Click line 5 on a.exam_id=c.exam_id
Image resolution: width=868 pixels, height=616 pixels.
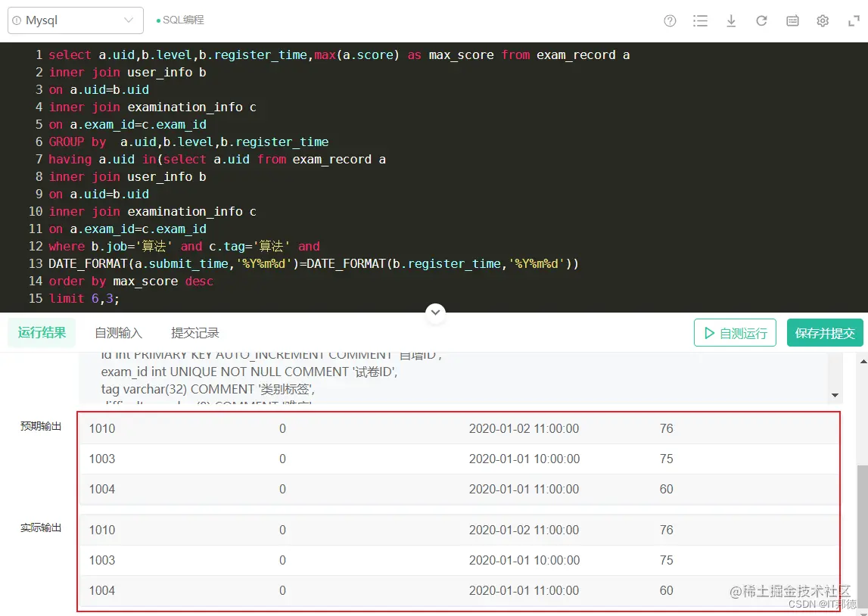coord(127,125)
